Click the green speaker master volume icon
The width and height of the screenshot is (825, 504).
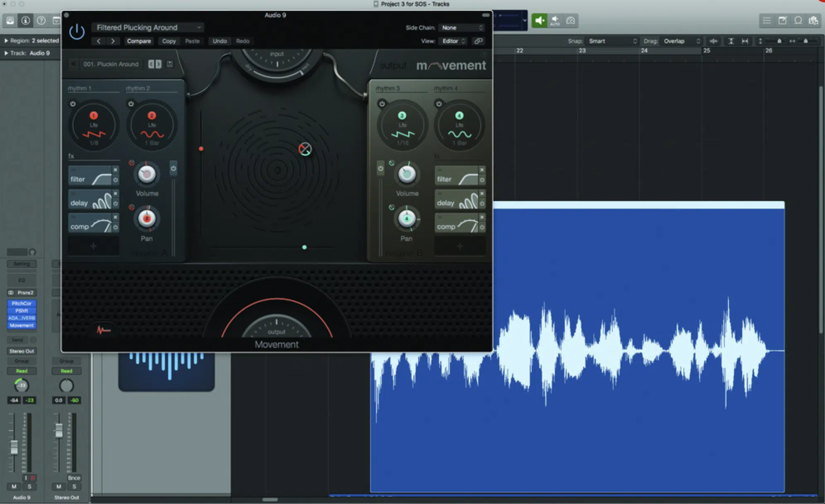(x=539, y=20)
